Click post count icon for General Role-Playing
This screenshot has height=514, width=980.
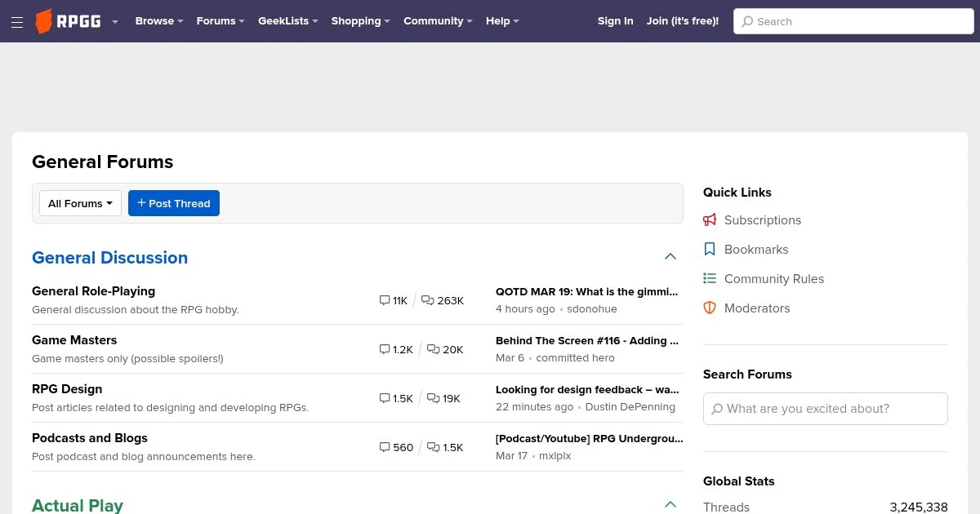pos(427,300)
